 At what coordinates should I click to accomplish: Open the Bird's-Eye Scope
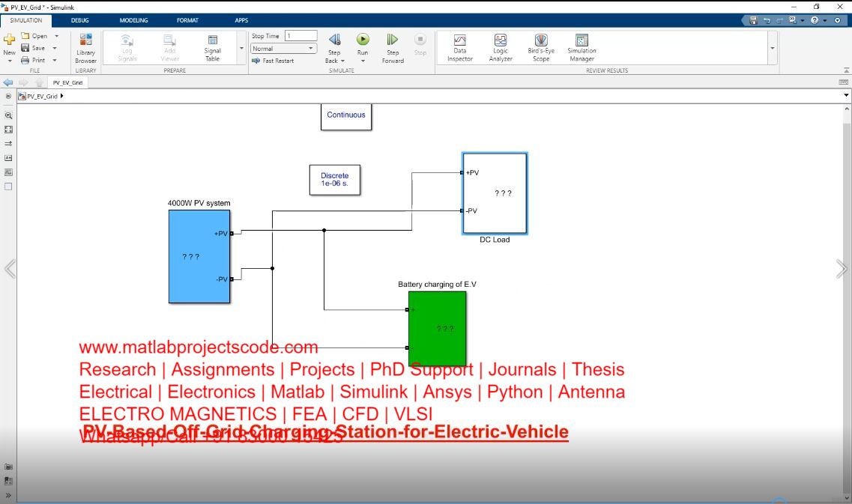tap(541, 48)
